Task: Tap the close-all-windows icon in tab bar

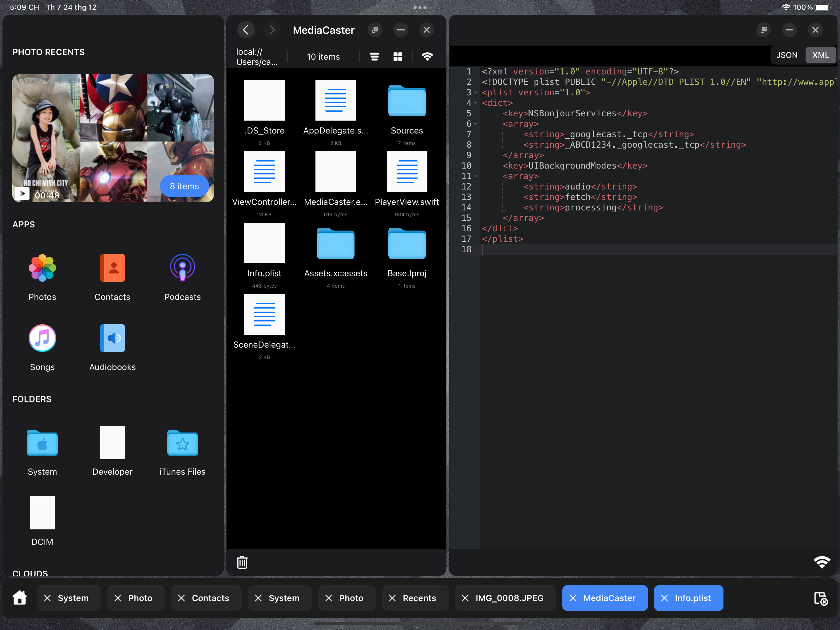Action: tap(821, 598)
